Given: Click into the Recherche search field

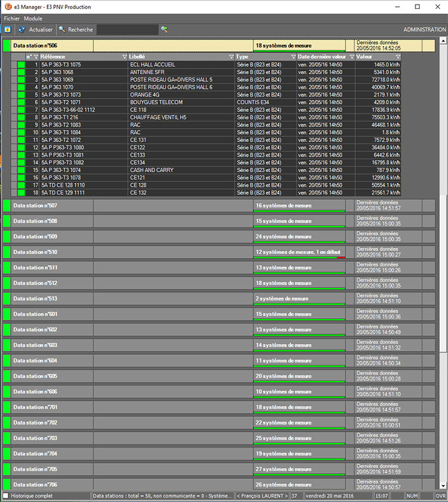Looking at the screenshot, I should coord(127,29).
